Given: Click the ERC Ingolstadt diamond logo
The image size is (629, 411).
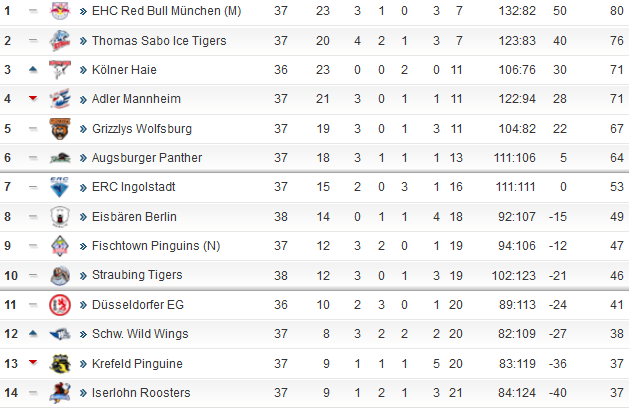Looking at the screenshot, I should pos(60,187).
